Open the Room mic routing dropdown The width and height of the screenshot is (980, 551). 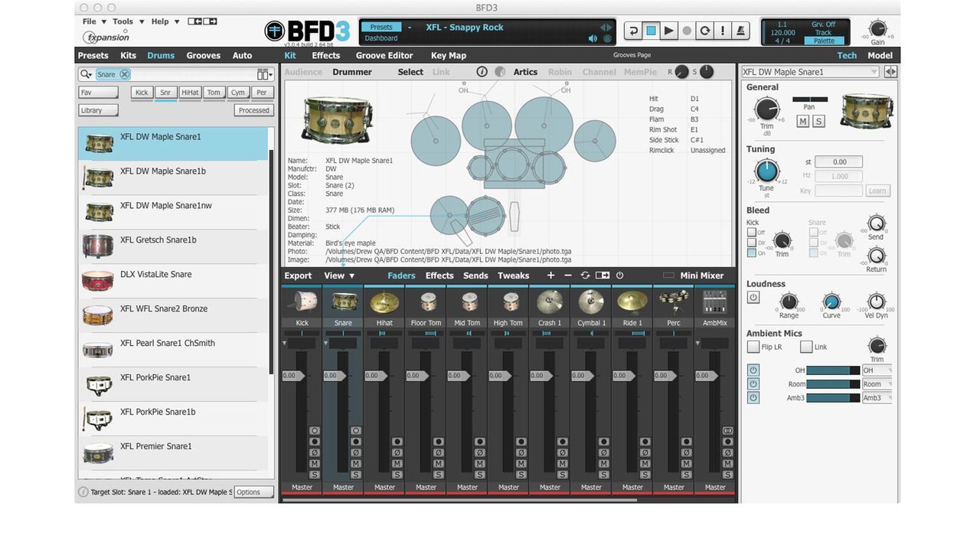click(x=877, y=384)
